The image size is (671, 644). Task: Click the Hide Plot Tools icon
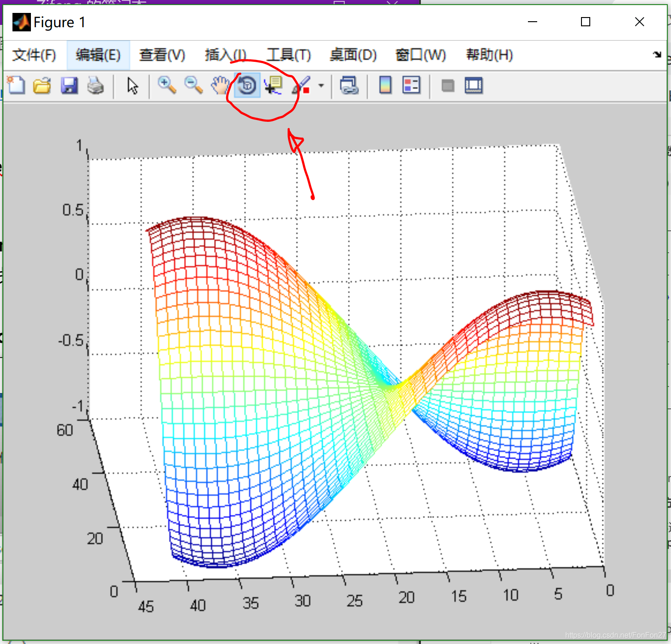[448, 86]
